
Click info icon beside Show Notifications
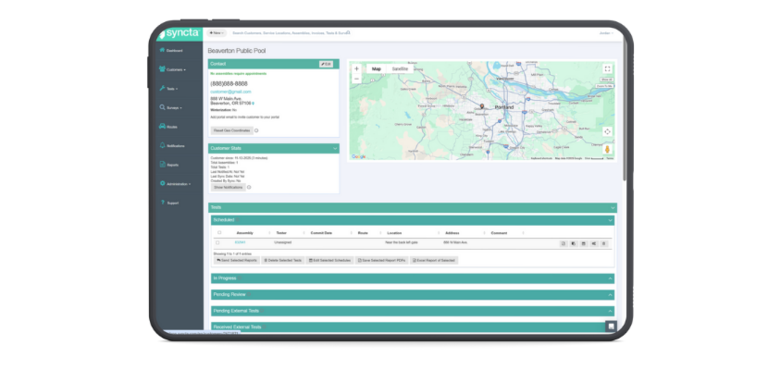(x=249, y=187)
